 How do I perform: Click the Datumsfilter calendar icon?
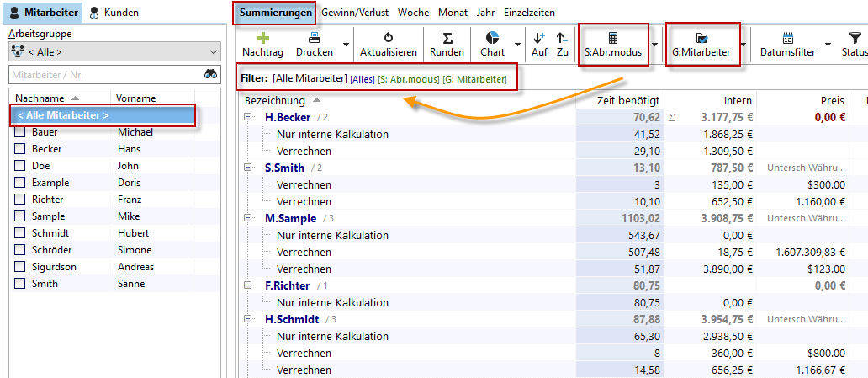click(787, 38)
